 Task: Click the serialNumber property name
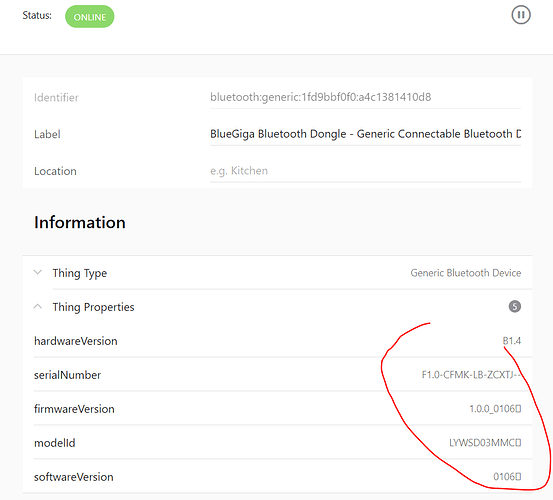tap(67, 375)
